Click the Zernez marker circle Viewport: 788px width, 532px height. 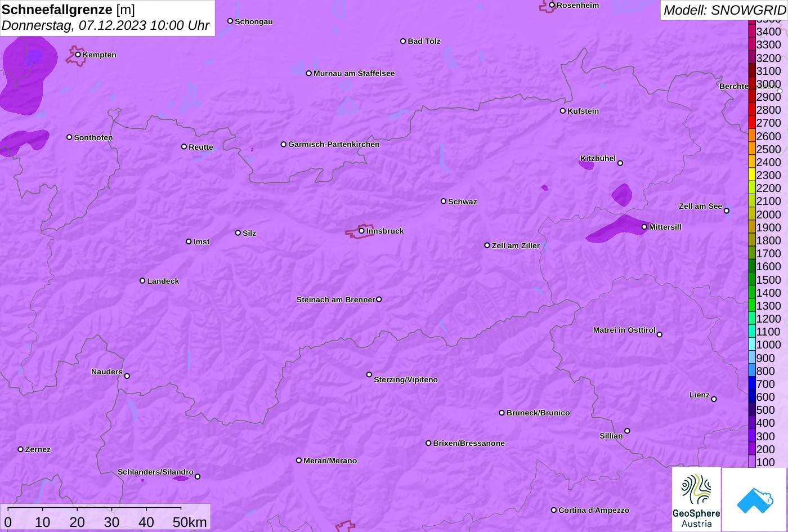tap(21, 449)
